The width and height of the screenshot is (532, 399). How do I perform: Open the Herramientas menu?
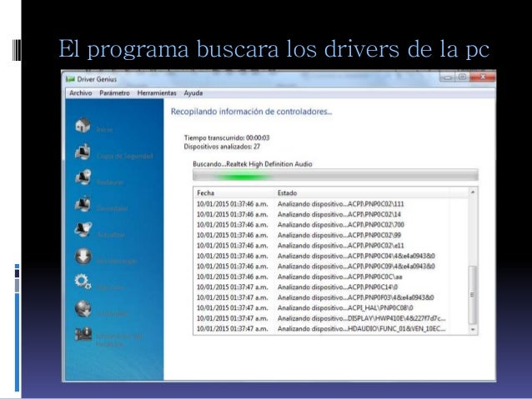coord(157,93)
